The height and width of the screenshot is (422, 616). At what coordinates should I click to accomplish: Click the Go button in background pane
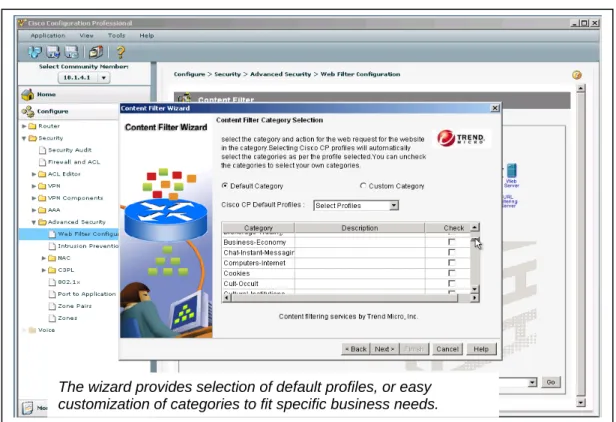tap(551, 382)
